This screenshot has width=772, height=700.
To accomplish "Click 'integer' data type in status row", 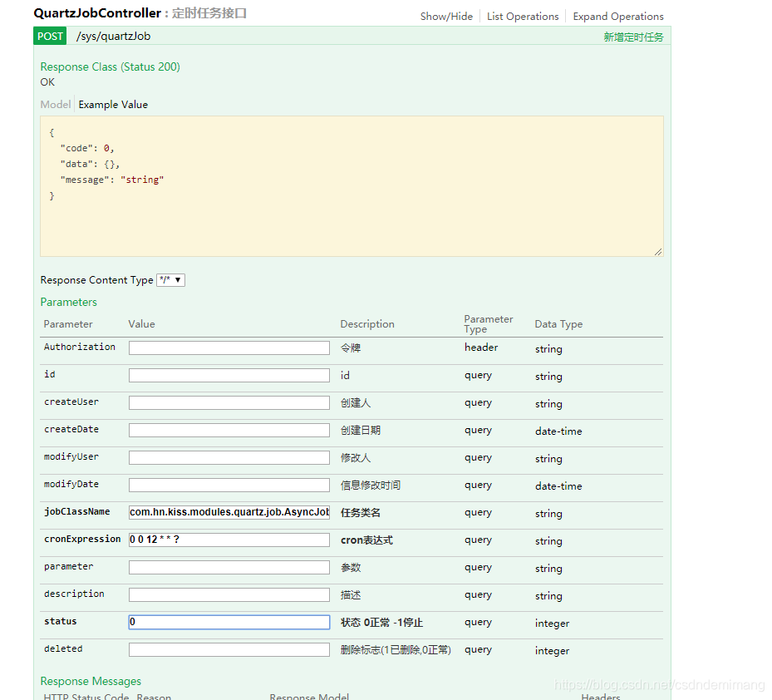I will click(x=552, y=624).
